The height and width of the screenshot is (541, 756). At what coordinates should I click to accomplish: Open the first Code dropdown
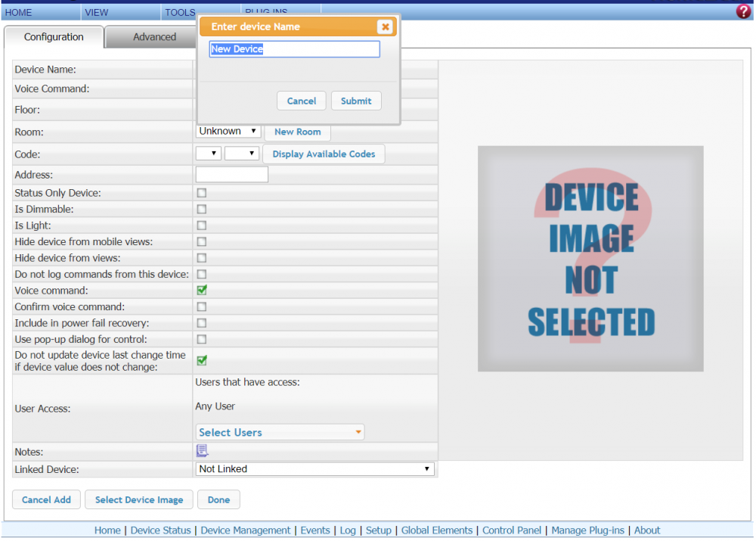click(208, 154)
